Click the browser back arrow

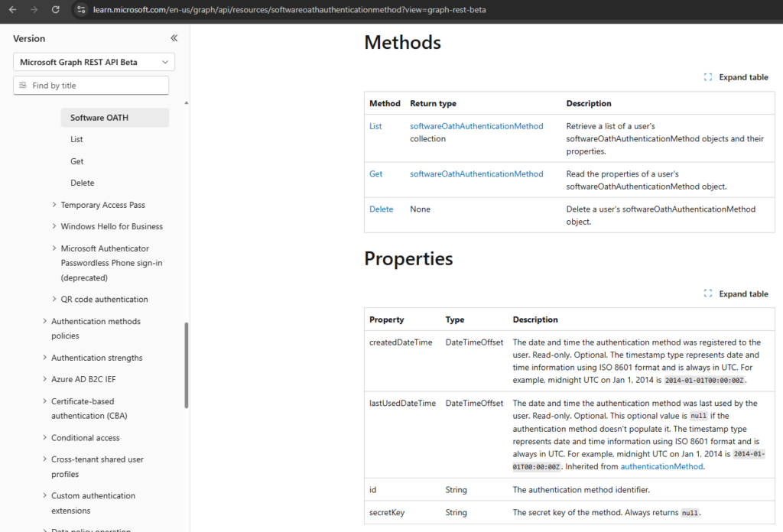tap(12, 9)
